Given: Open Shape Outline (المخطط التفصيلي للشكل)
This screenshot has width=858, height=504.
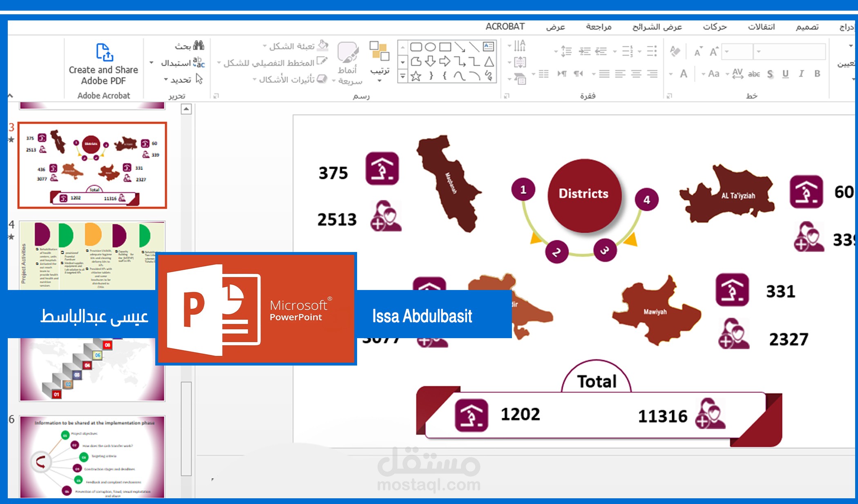Looking at the screenshot, I should point(272,62).
